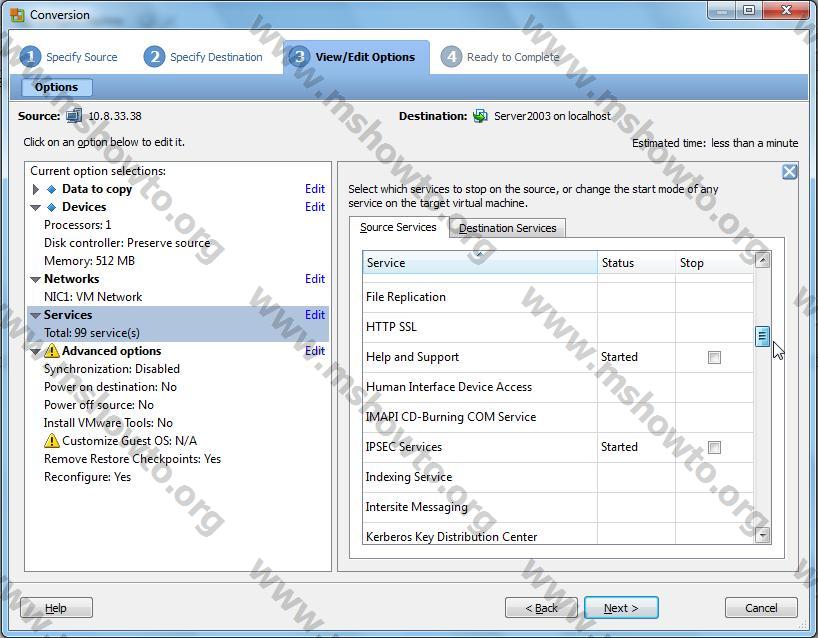Collapse the Networks section
818x638 pixels.
pos(35,280)
